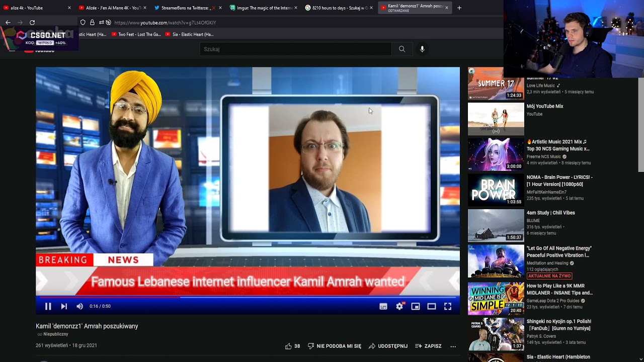
Task: Click AKTUALNIE NA ŻYWO live badge
Action: 549,276
